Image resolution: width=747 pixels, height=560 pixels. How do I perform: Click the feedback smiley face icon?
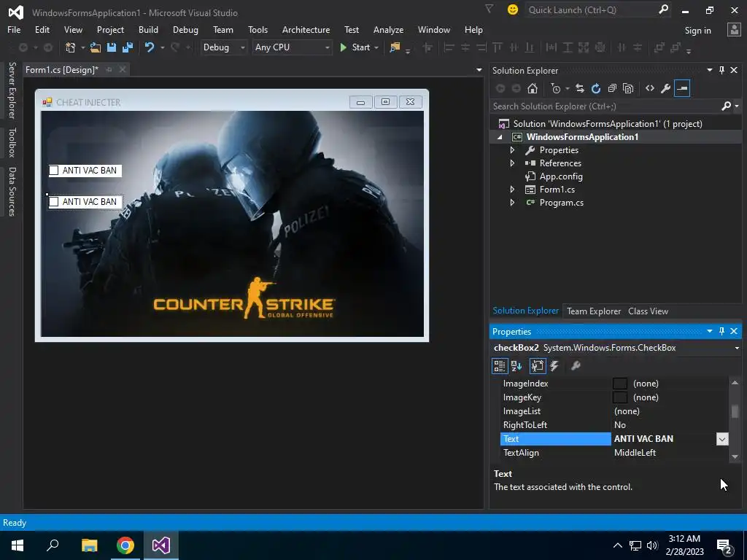(x=513, y=9)
